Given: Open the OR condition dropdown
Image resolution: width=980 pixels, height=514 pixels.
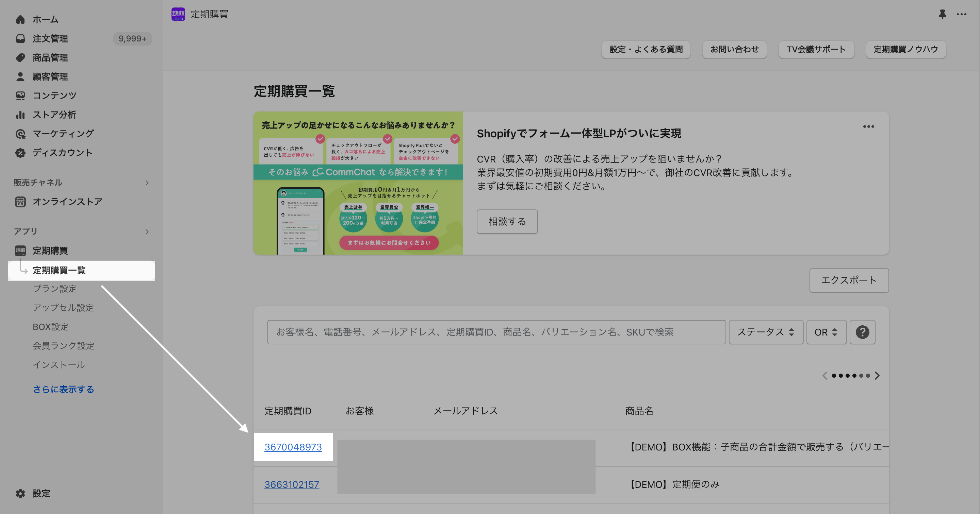Looking at the screenshot, I should pos(826,332).
